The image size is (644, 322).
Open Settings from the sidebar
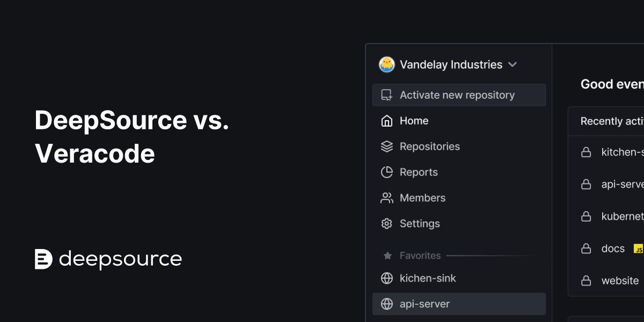[x=420, y=224]
